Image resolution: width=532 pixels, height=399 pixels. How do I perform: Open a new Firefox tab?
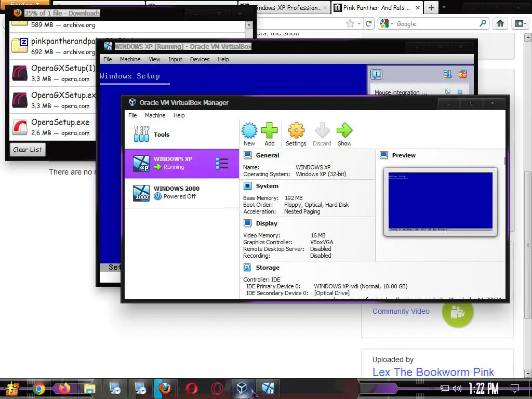(x=431, y=8)
